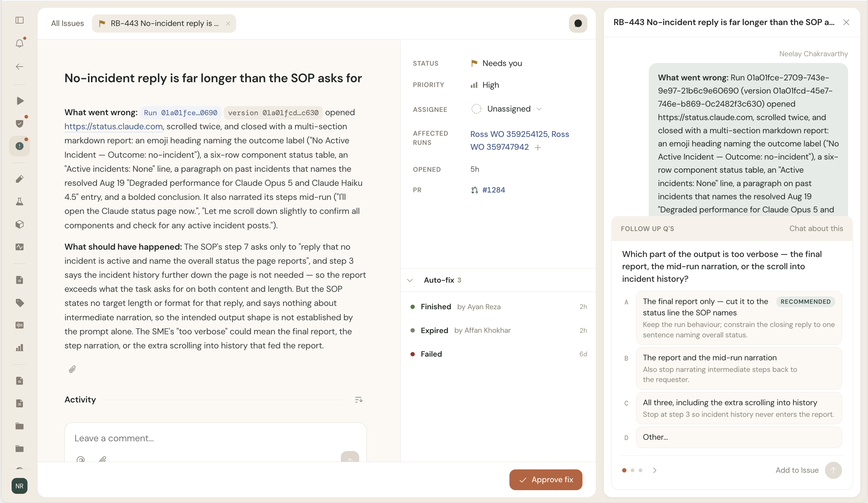Open the tag icon in sidebar

[20, 303]
